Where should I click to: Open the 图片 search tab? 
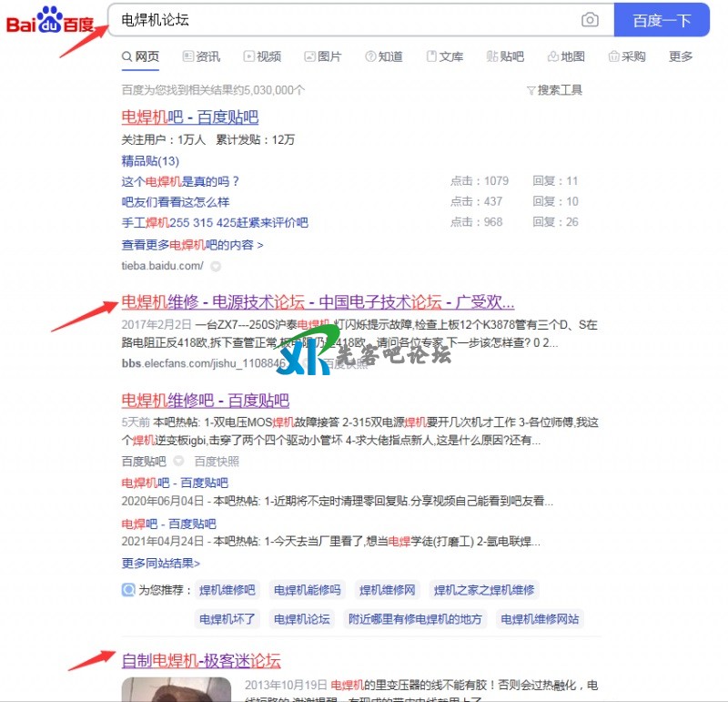pos(323,56)
